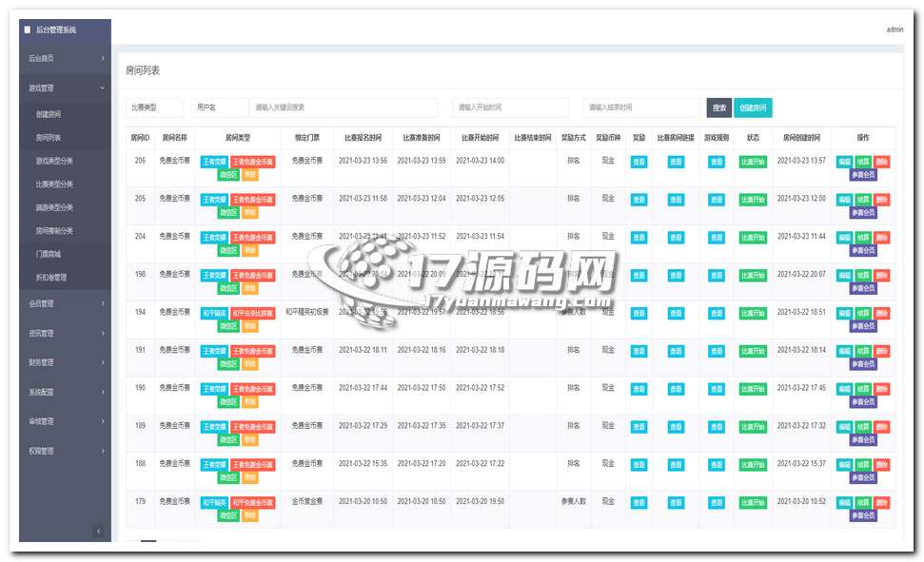View 奖励 for room 191

tap(639, 351)
